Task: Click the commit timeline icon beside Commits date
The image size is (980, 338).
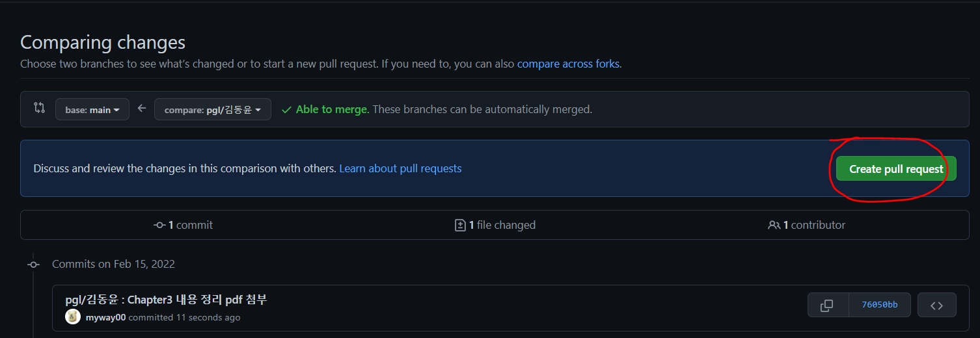Action: (x=33, y=264)
